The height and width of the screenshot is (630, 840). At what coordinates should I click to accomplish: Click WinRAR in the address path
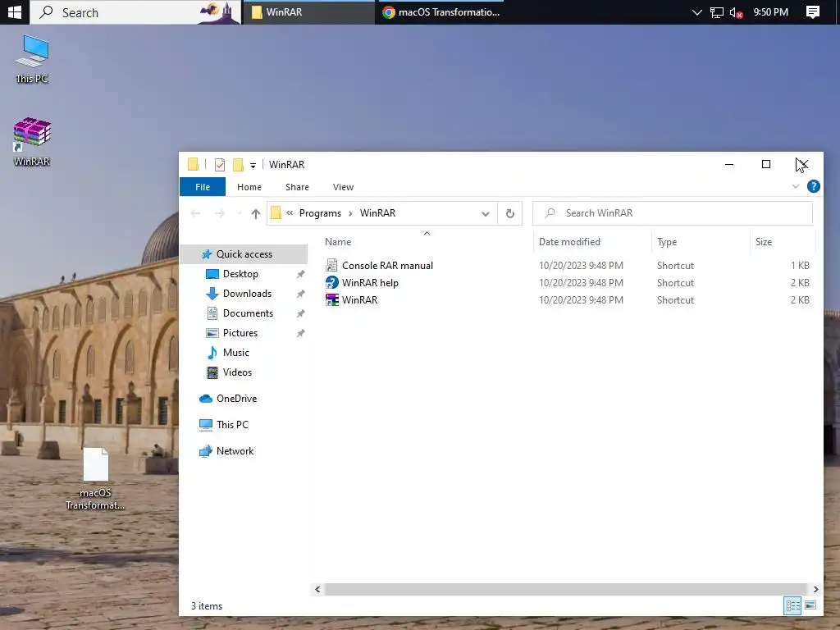377,213
